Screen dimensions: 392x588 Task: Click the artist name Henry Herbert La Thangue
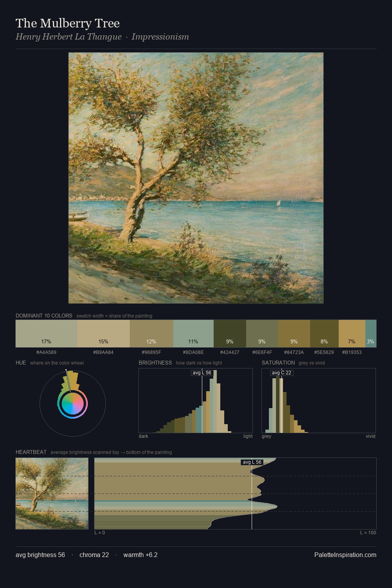pyautogui.click(x=69, y=37)
